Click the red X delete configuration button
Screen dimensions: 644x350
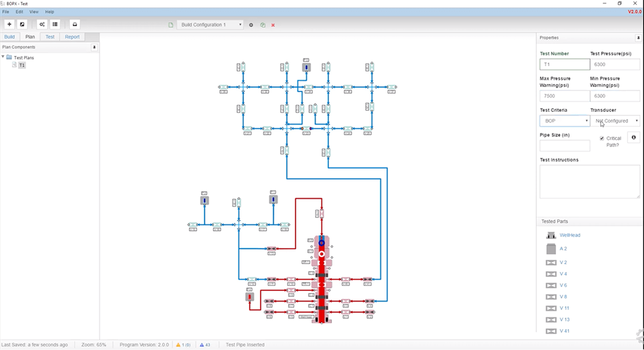273,25
